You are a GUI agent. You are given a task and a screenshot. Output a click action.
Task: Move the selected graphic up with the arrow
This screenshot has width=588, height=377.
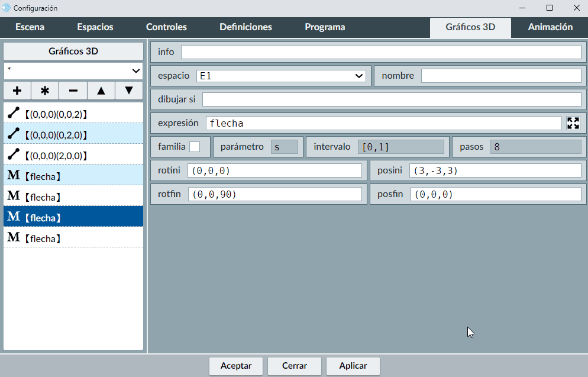[101, 91]
